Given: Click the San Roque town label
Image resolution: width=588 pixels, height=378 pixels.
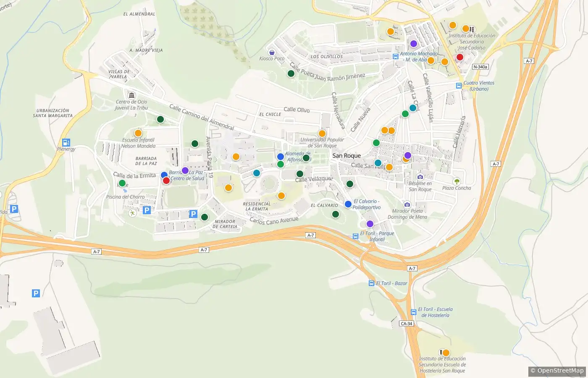Looking at the screenshot, I should coord(346,155).
